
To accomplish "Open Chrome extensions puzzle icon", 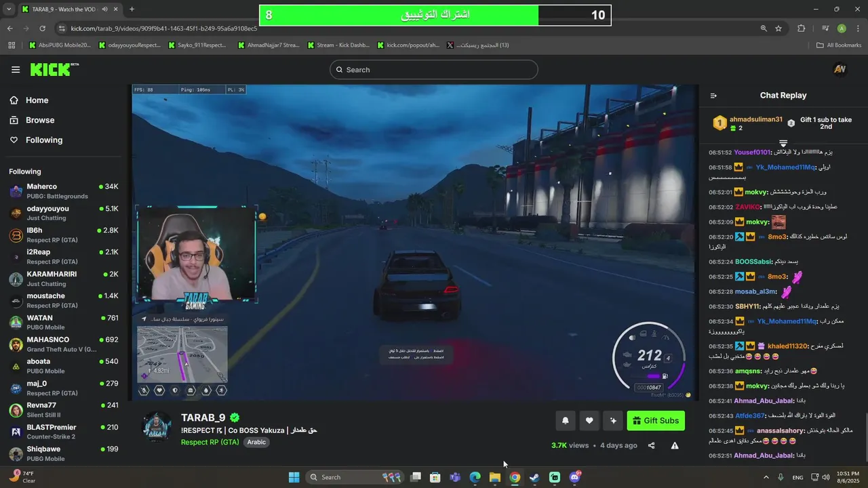I will 802,28.
